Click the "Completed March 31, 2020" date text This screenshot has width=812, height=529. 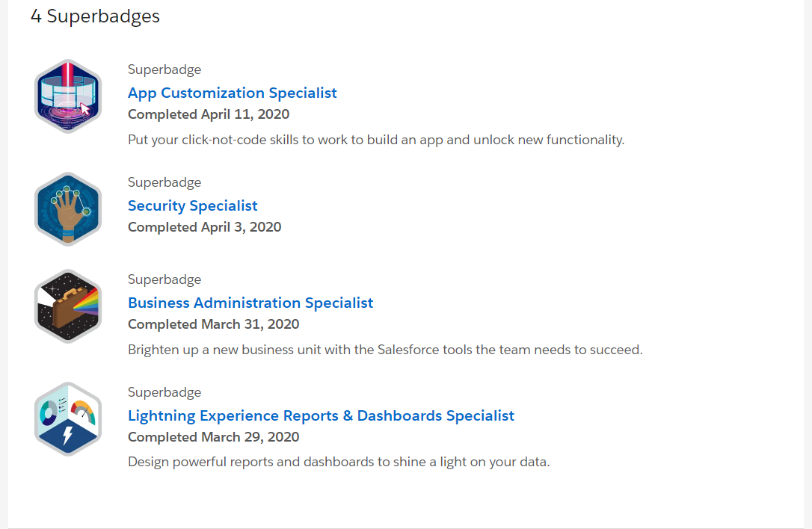213,324
